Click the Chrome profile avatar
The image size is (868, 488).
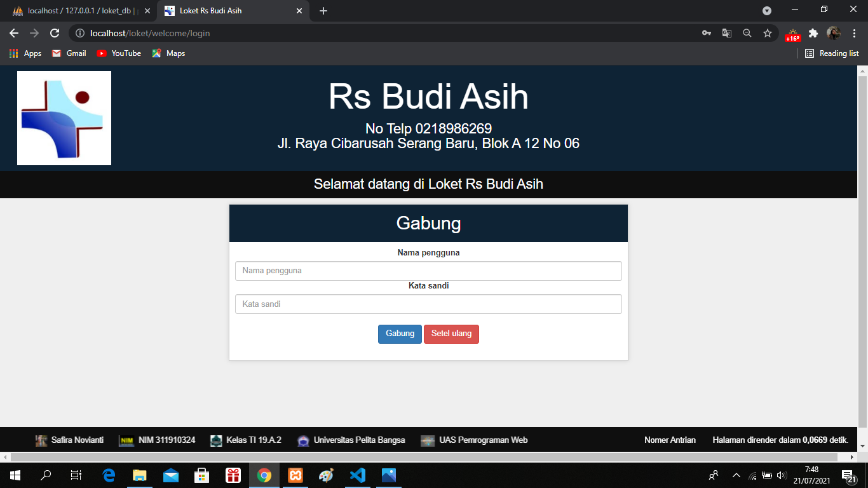click(834, 33)
